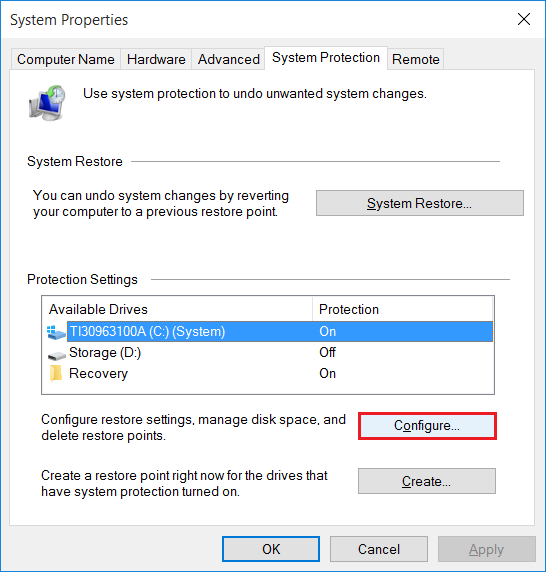Cancel the System Properties dialog

tap(379, 549)
